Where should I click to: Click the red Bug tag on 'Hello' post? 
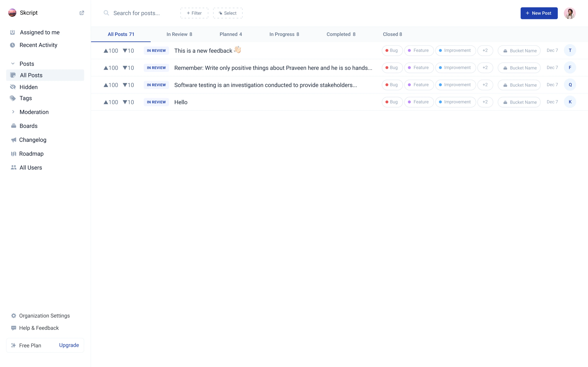pos(392,102)
